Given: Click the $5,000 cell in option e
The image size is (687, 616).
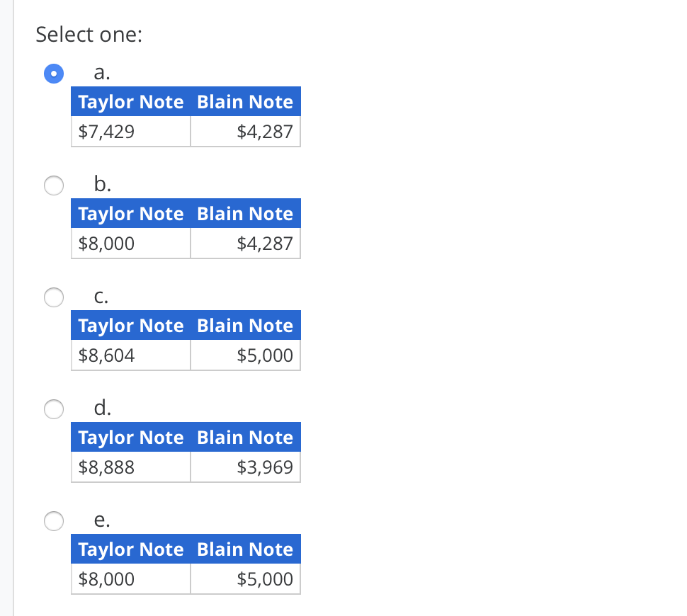Looking at the screenshot, I should click(x=245, y=579).
